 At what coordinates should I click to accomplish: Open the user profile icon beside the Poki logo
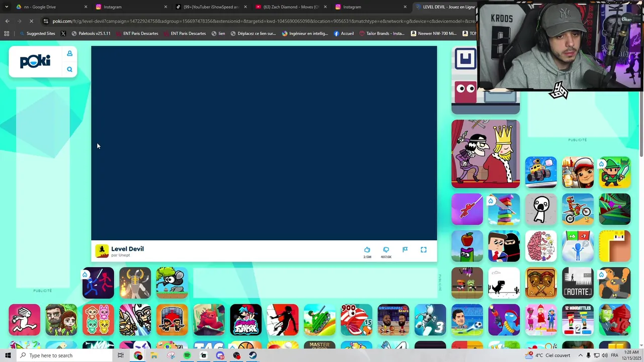(69, 53)
